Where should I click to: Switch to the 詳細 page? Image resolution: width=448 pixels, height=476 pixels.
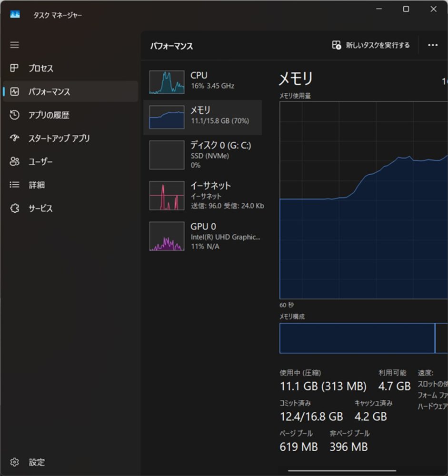(70, 185)
